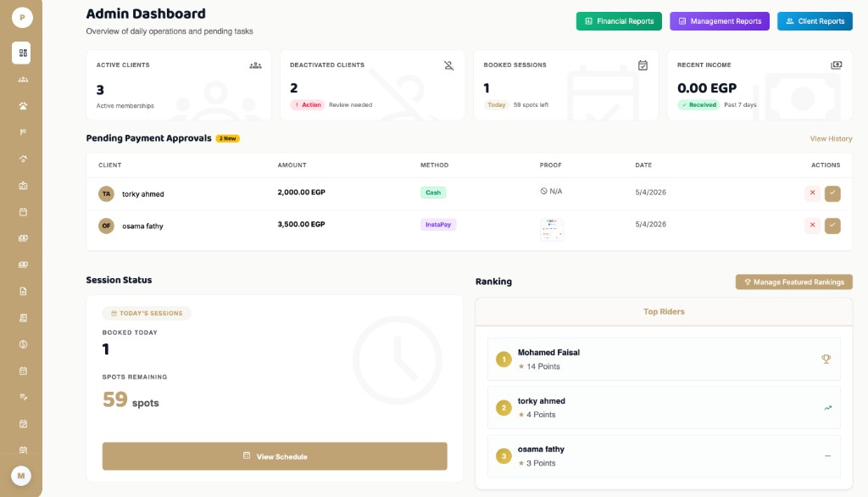The width and height of the screenshot is (868, 497).
Task: Click the N/A proof cell
Action: 551,191
